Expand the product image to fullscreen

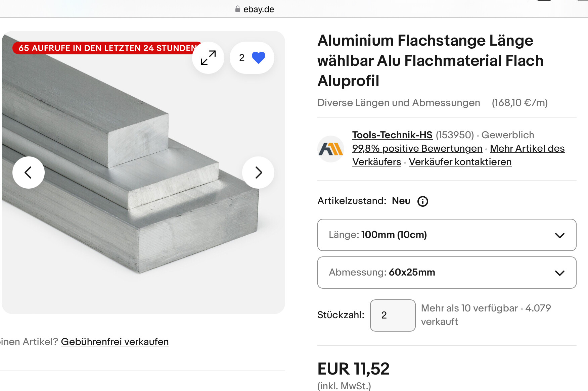208,58
